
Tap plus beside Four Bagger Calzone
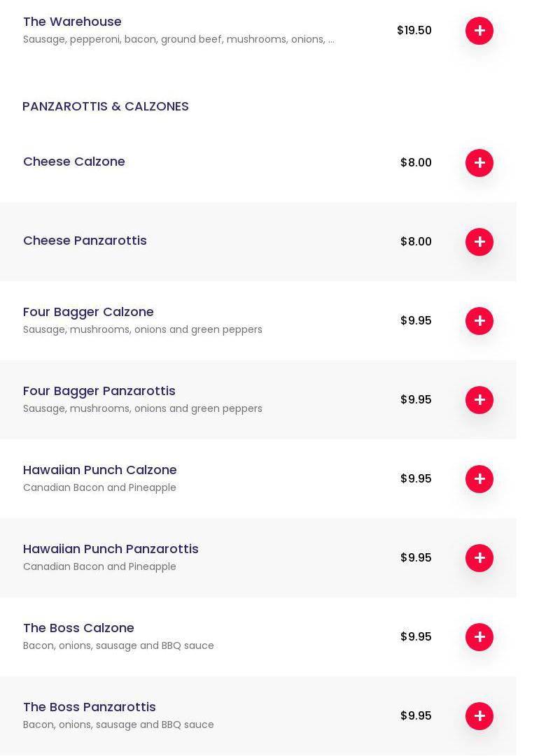click(479, 321)
